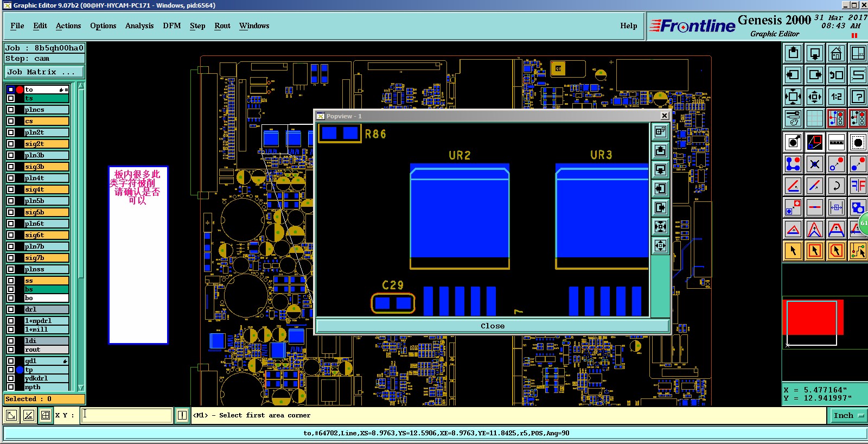868x444 pixels.
Task: Click the red color dot beside layer to
Action: pos(20,90)
